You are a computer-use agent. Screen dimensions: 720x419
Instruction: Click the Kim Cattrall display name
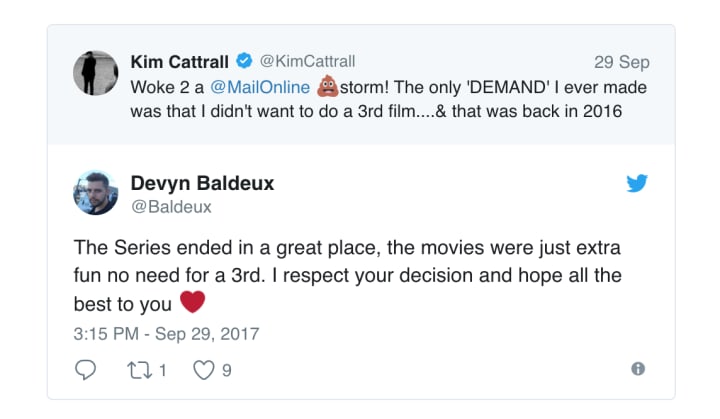click(x=180, y=62)
